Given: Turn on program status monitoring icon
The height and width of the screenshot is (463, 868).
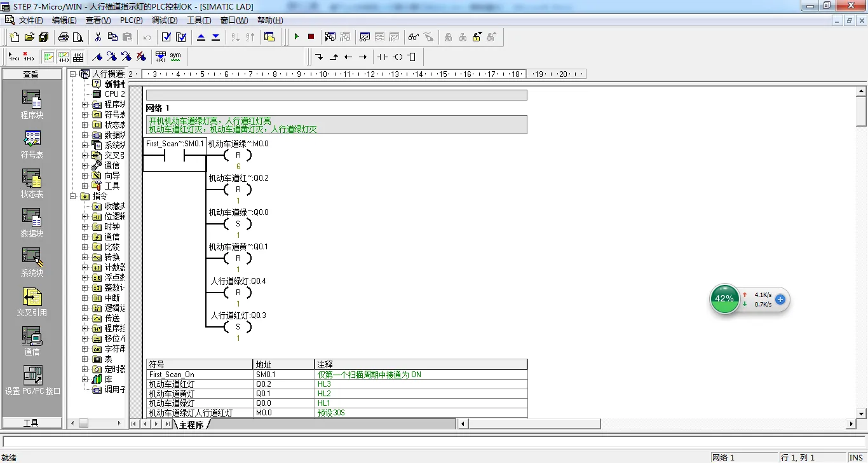Looking at the screenshot, I should tap(330, 37).
